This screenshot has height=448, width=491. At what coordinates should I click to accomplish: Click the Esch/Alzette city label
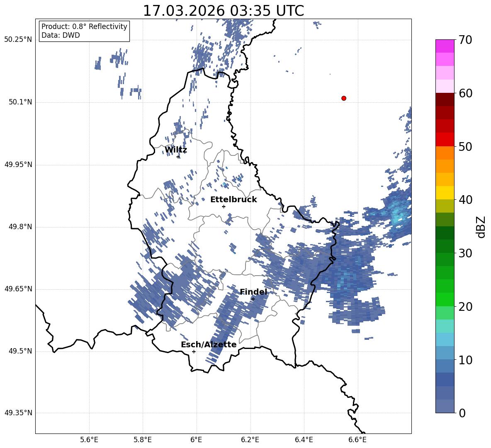coord(209,344)
